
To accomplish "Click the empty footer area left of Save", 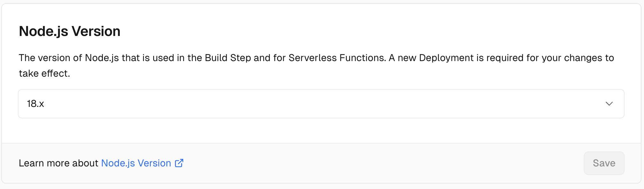I will (382, 163).
